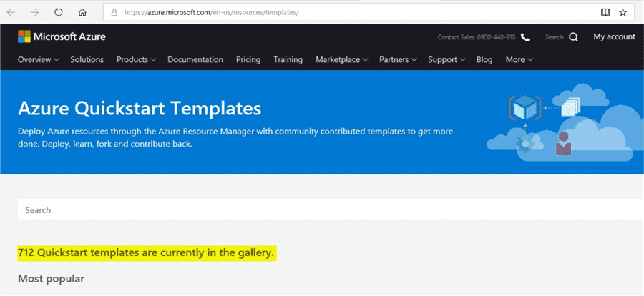Expand the Products dropdown menu
644x296 pixels.
pos(137,60)
